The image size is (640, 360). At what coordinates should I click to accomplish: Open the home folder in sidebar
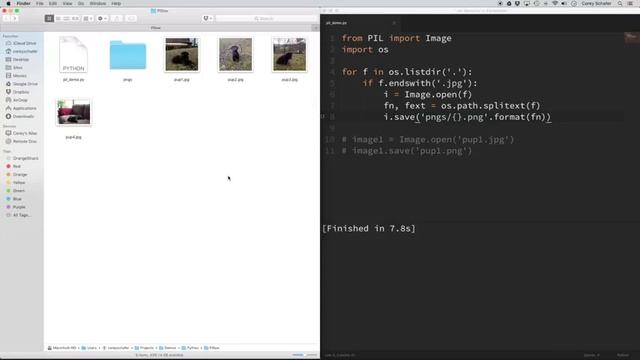click(22, 51)
